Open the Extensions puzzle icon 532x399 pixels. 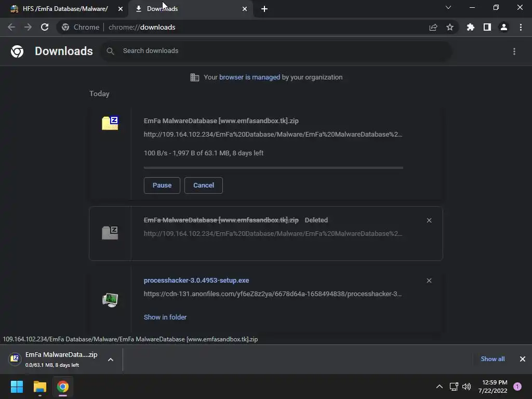coord(471,27)
